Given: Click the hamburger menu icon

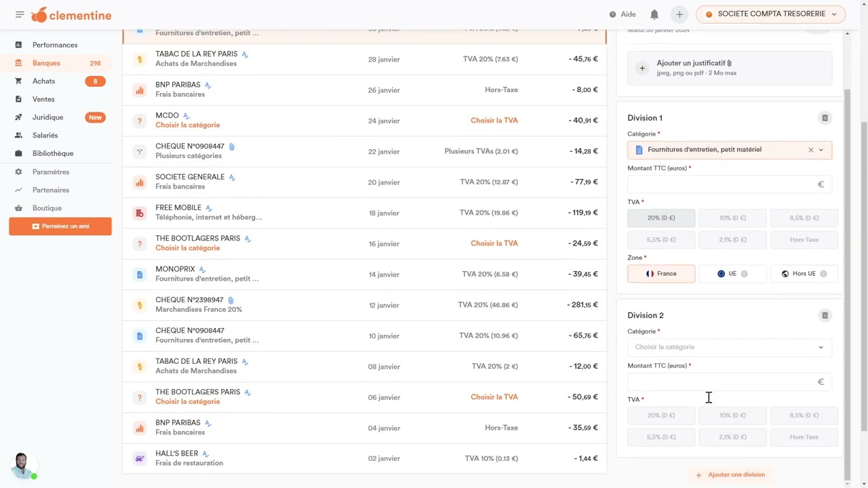Looking at the screenshot, I should tap(20, 14).
